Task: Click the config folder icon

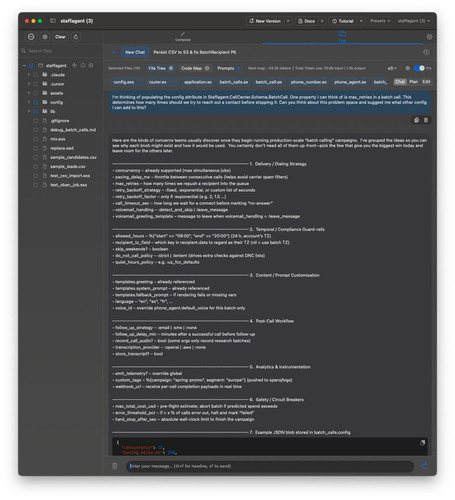Action: coord(45,102)
